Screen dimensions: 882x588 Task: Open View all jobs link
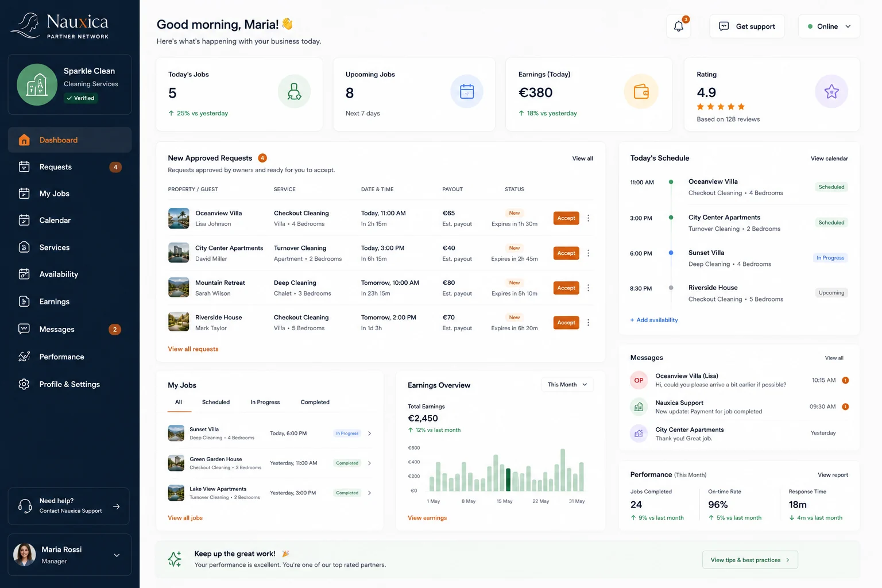[x=185, y=518]
